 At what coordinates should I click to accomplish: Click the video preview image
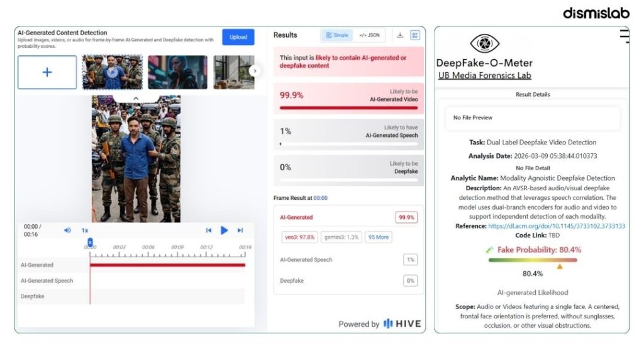(136, 159)
